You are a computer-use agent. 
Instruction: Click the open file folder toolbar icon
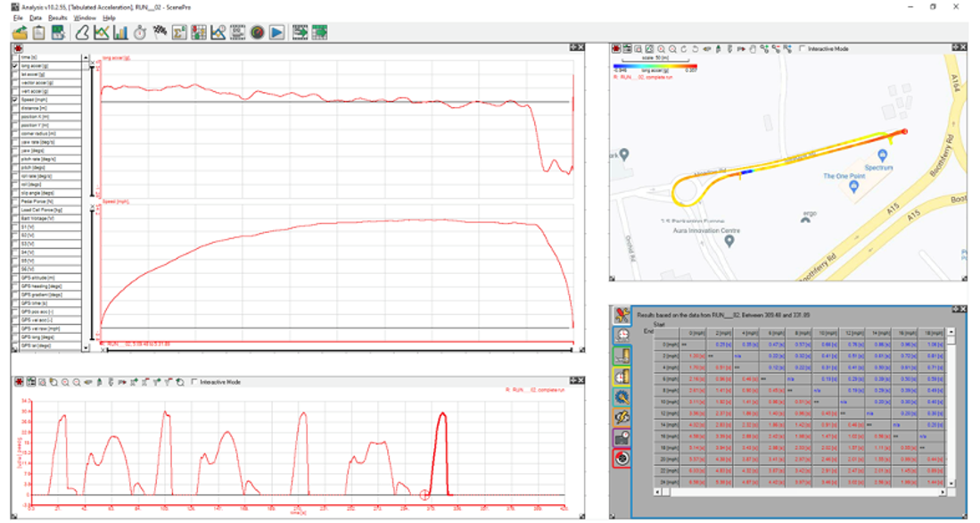20,33
